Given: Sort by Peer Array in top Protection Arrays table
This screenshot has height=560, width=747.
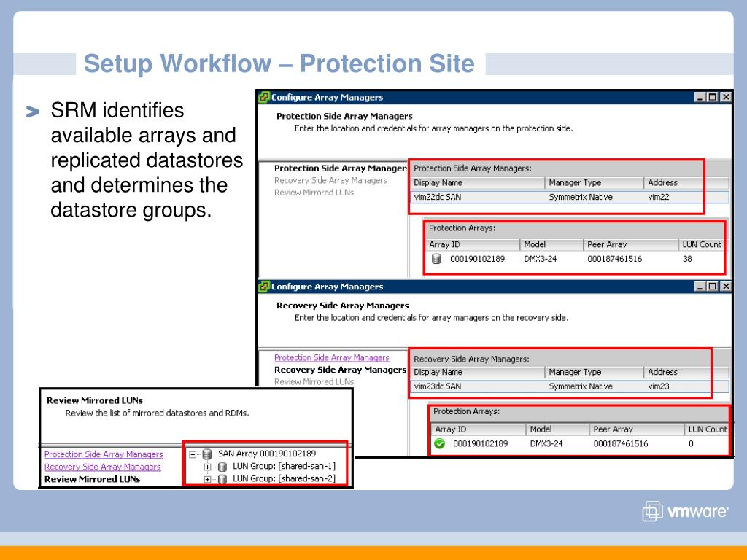Looking at the screenshot, I should [x=631, y=245].
